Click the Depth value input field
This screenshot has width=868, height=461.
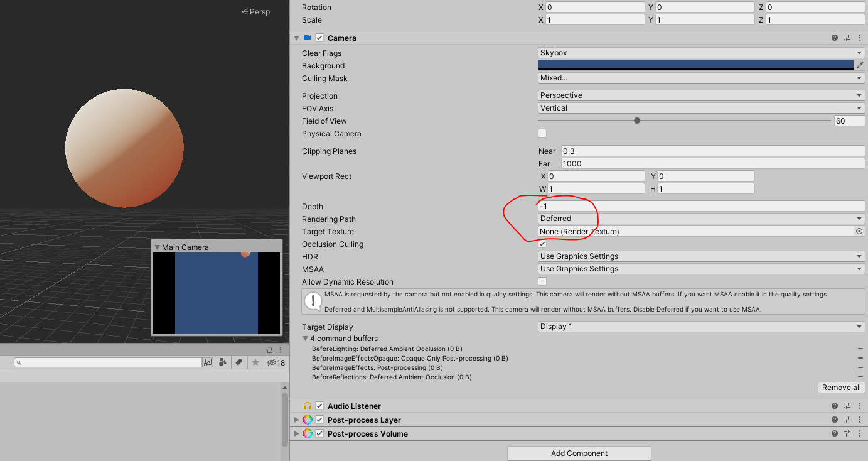[690, 205]
